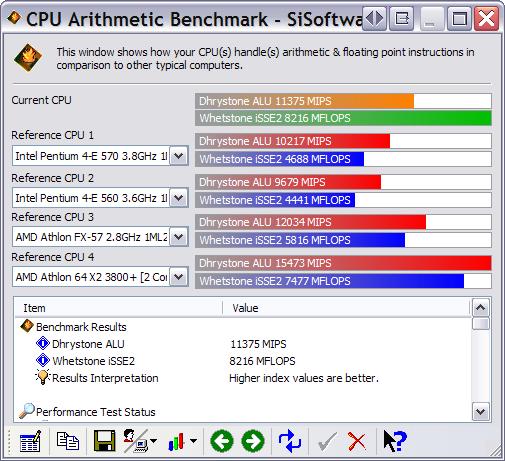Click results list scroll down arrow

pyautogui.click(x=480, y=412)
